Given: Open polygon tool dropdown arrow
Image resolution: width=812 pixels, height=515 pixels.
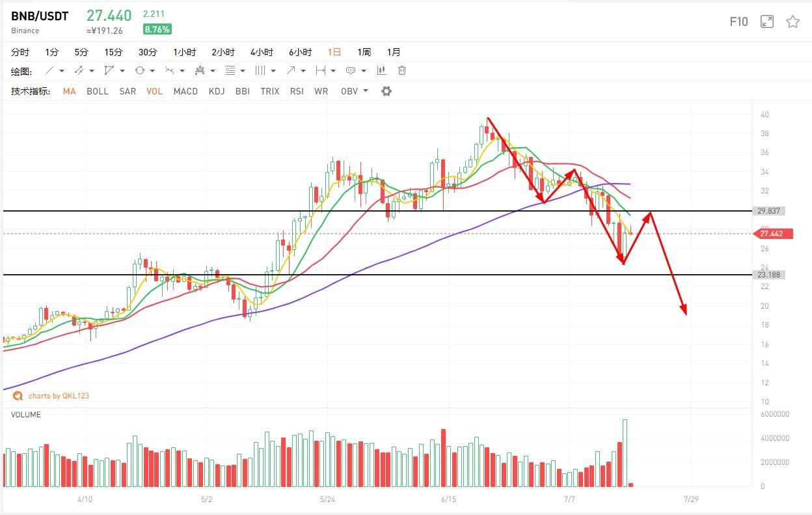Looking at the screenshot, I should click(122, 71).
